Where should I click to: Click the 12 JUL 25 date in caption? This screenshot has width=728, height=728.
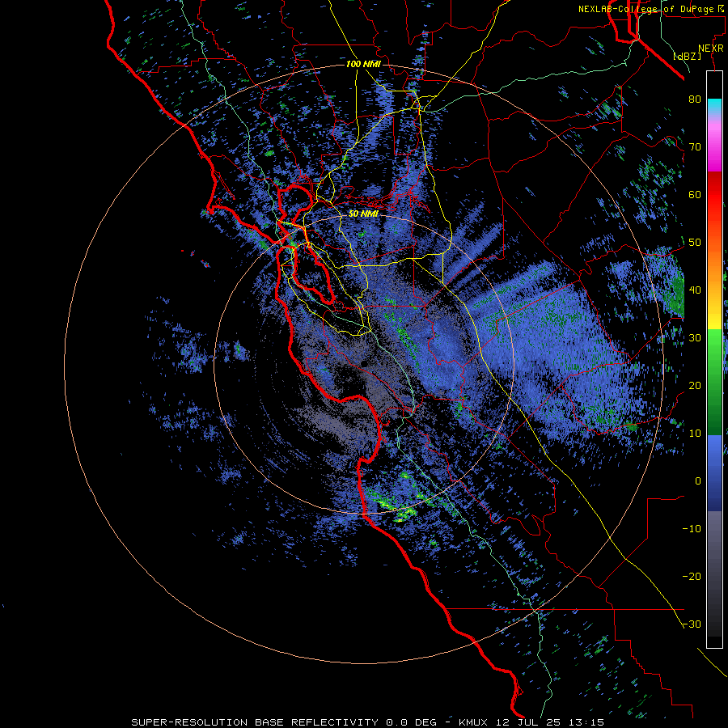530,722
